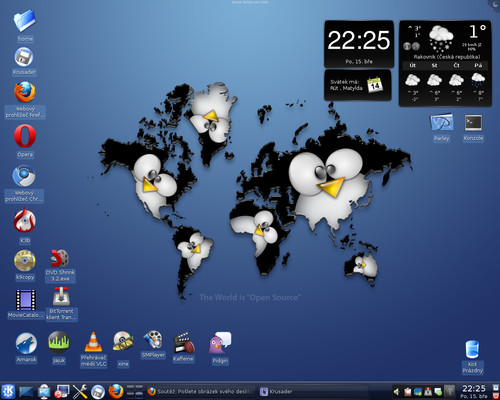Select the 'St' forecast day in weather widget
The width and height of the screenshot is (500, 400).
pos(434,65)
